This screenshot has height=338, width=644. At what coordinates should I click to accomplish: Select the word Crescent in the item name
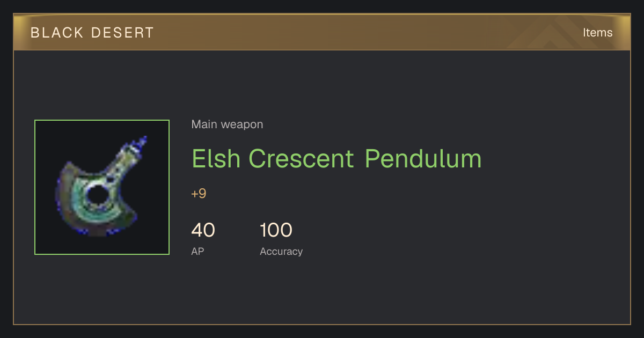tap(302, 159)
